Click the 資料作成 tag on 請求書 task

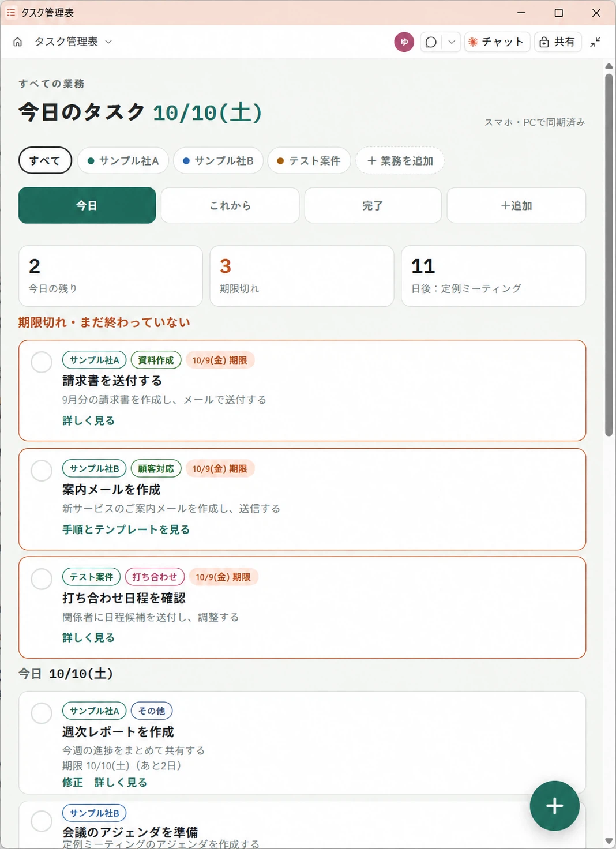(x=156, y=360)
